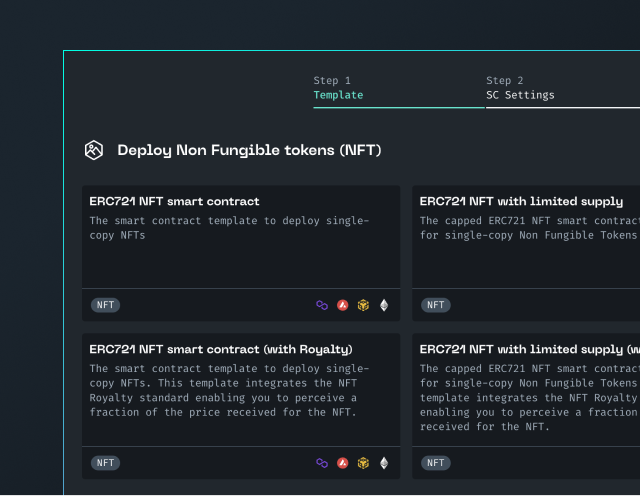The height and width of the screenshot is (496, 640).
Task: Click Ethereum icon on the Royalty contract card
Action: click(384, 463)
